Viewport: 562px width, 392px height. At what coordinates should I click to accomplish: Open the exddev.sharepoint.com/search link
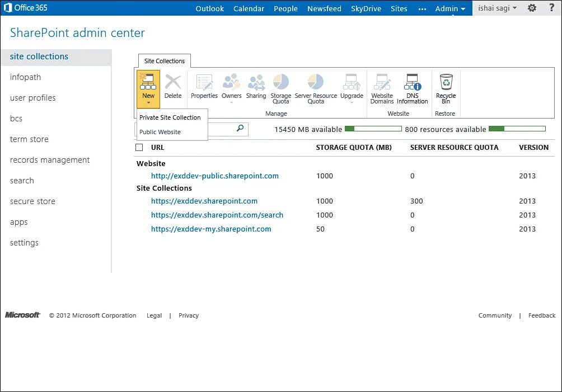tap(217, 215)
